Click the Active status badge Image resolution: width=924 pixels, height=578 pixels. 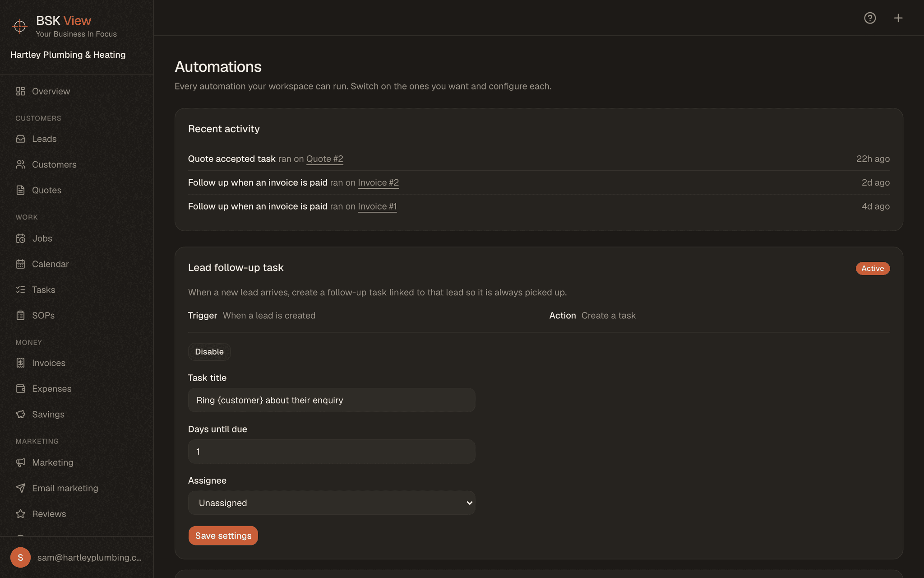[x=873, y=268]
